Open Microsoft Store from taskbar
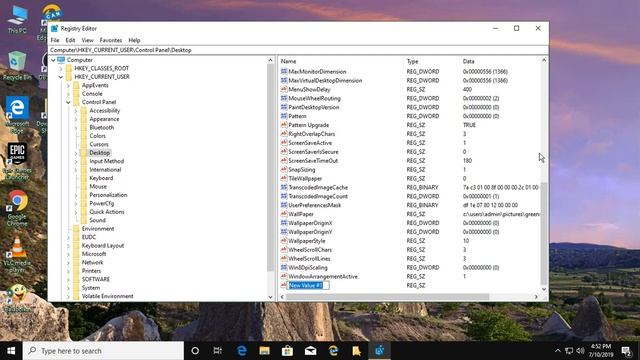The width and height of the screenshot is (640, 360). click(x=287, y=351)
